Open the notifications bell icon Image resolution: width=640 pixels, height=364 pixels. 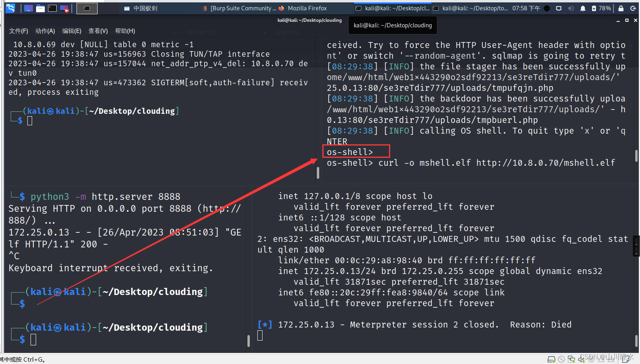(x=583, y=8)
